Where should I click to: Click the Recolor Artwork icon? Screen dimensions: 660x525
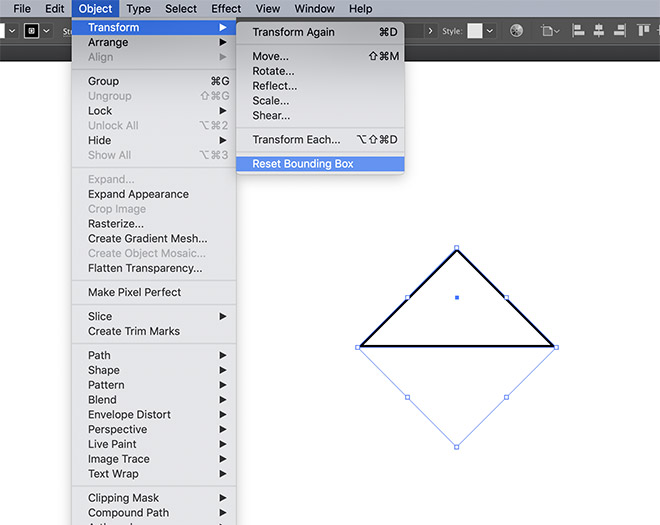point(517,31)
